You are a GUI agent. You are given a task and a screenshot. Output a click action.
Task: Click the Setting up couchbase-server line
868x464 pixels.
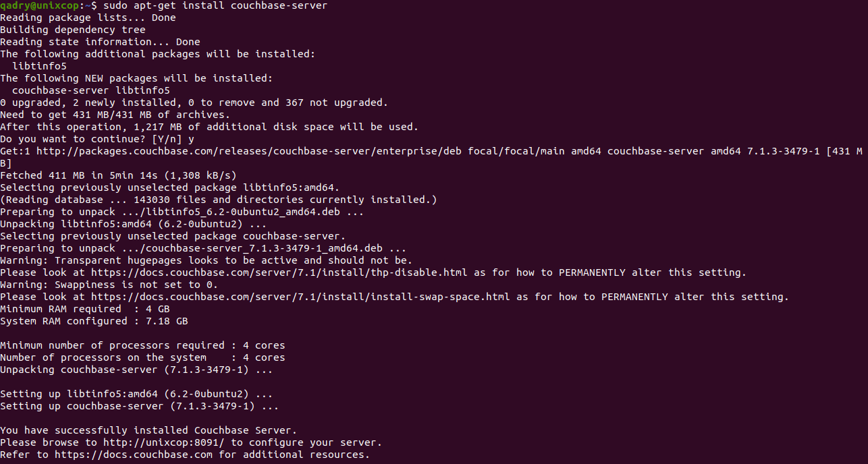[139, 406]
